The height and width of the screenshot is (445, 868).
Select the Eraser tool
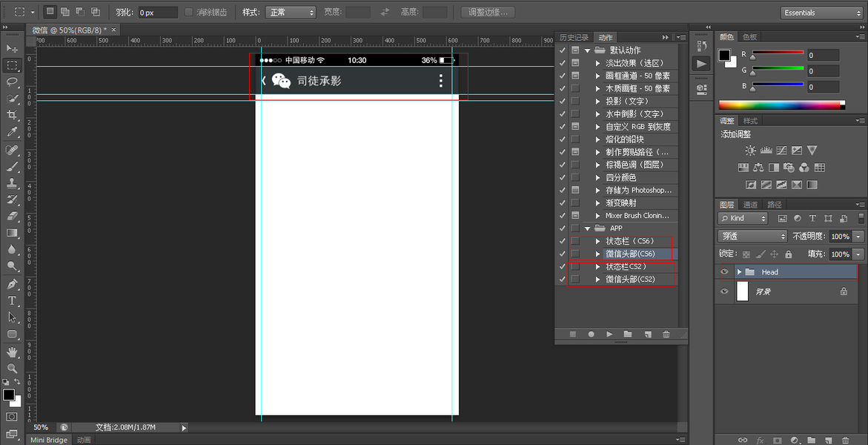point(12,216)
